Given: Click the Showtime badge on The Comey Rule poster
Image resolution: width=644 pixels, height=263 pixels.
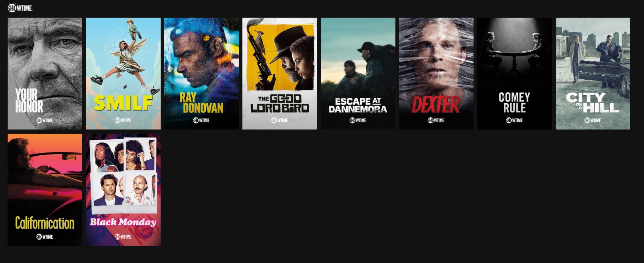Looking at the screenshot, I should pos(515,120).
